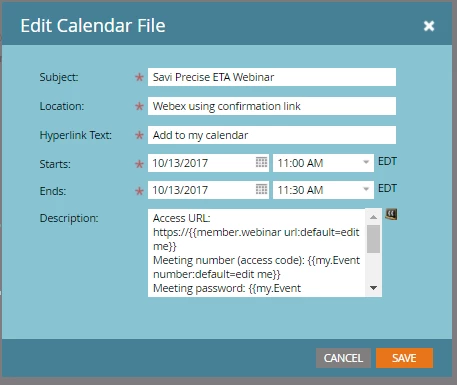457x385 pixels.
Task: Click the Ends time text 11:30 AM
Action: point(300,190)
